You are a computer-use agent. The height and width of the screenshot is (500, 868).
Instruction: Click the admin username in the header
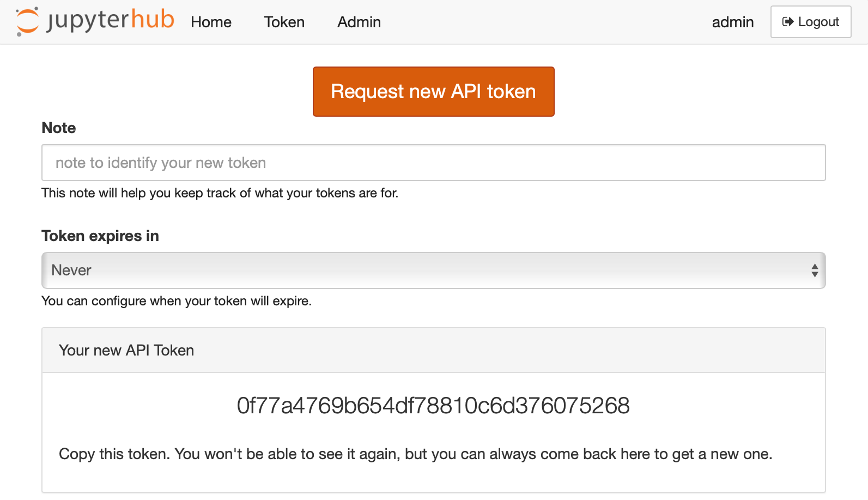tap(732, 22)
